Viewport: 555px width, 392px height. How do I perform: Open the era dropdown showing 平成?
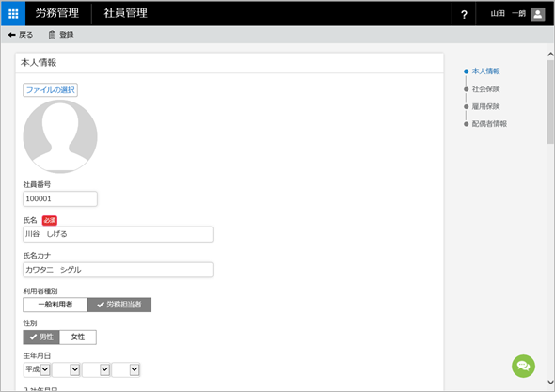(x=37, y=369)
